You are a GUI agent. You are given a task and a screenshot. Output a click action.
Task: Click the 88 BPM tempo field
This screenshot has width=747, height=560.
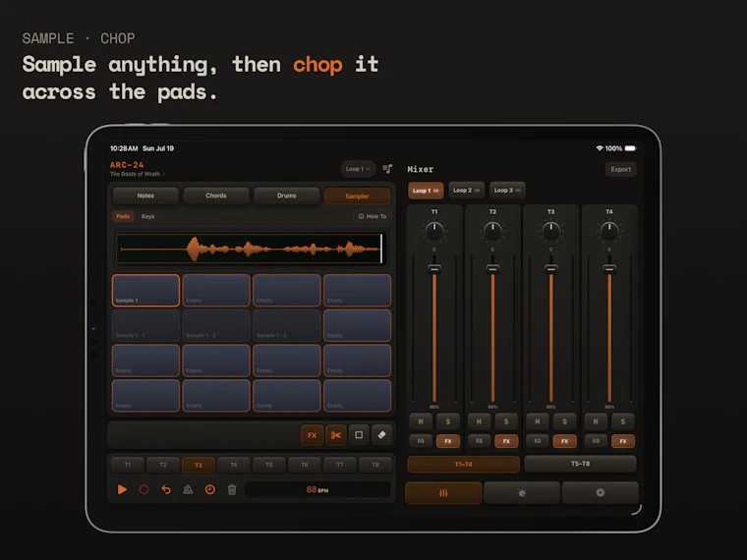click(317, 489)
